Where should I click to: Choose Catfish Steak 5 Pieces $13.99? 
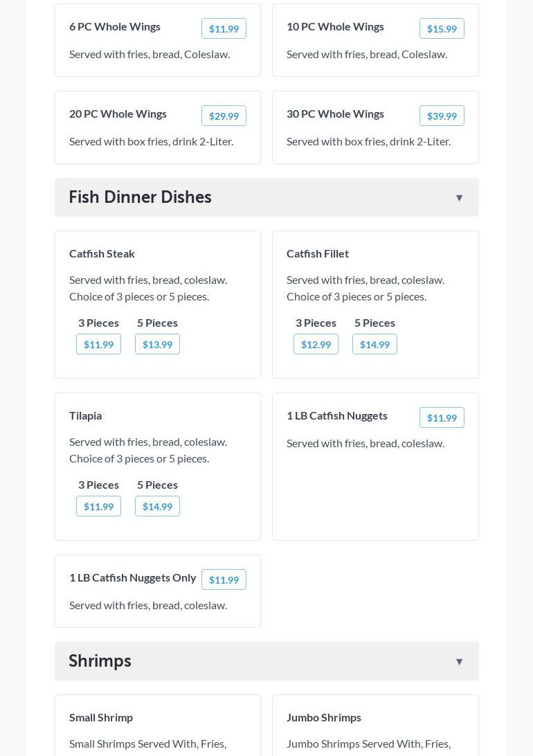tap(157, 344)
